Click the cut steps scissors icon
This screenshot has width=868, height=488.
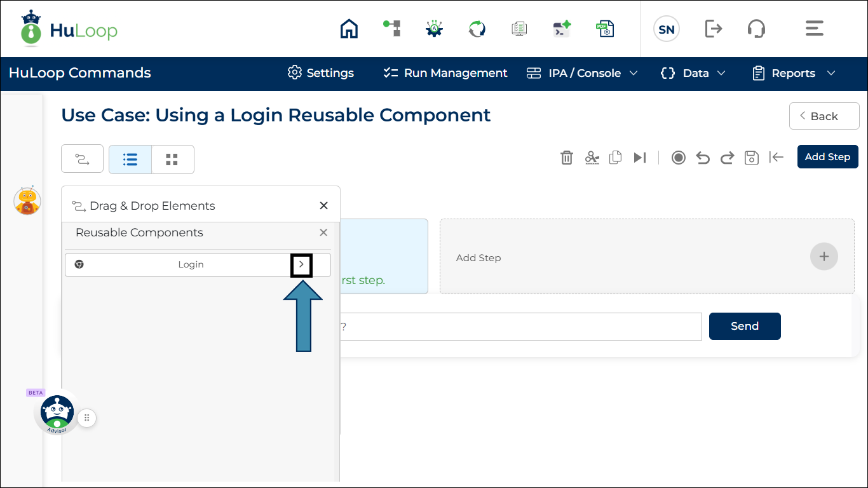coord(592,157)
